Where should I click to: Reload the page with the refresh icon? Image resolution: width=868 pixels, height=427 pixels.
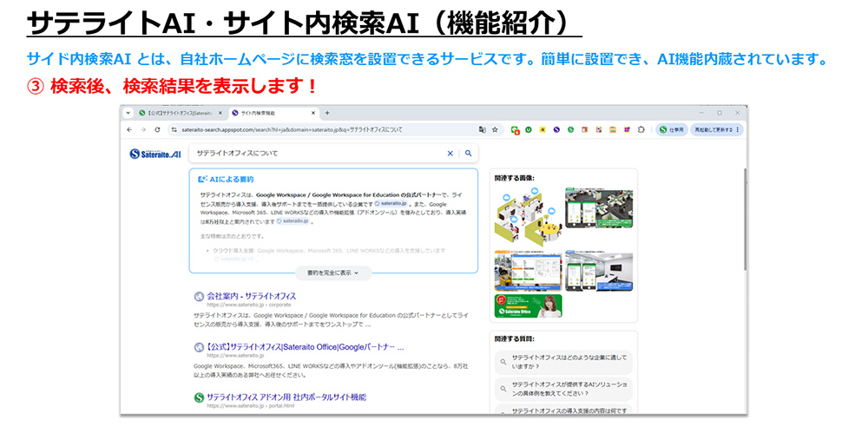pyautogui.click(x=157, y=129)
